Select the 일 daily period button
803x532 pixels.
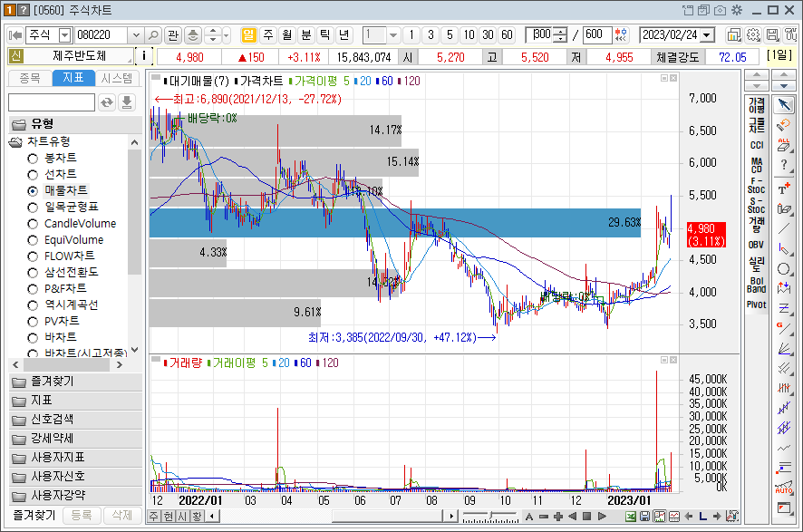tap(248, 34)
